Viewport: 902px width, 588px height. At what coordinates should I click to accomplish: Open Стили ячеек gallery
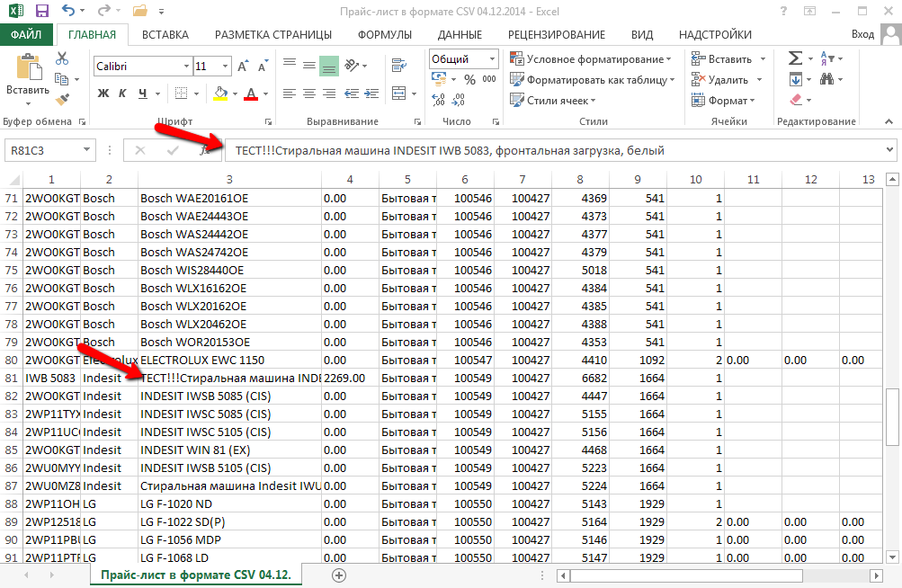[x=553, y=100]
